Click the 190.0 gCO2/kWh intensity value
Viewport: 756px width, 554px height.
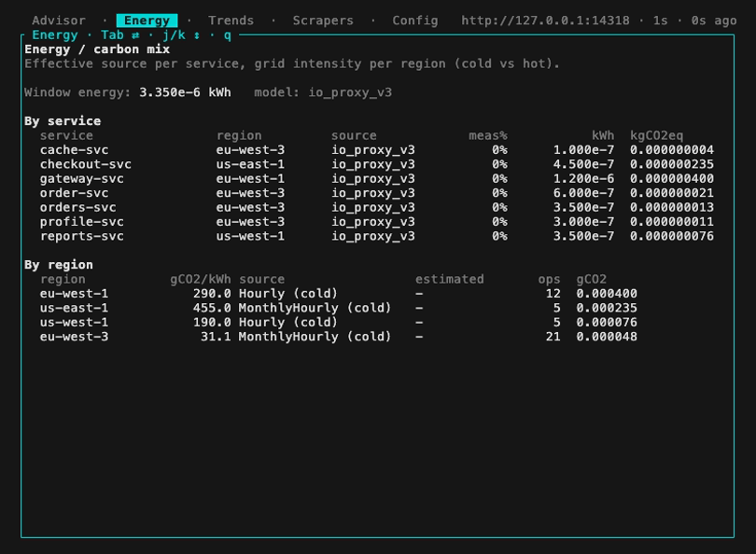[x=212, y=323]
